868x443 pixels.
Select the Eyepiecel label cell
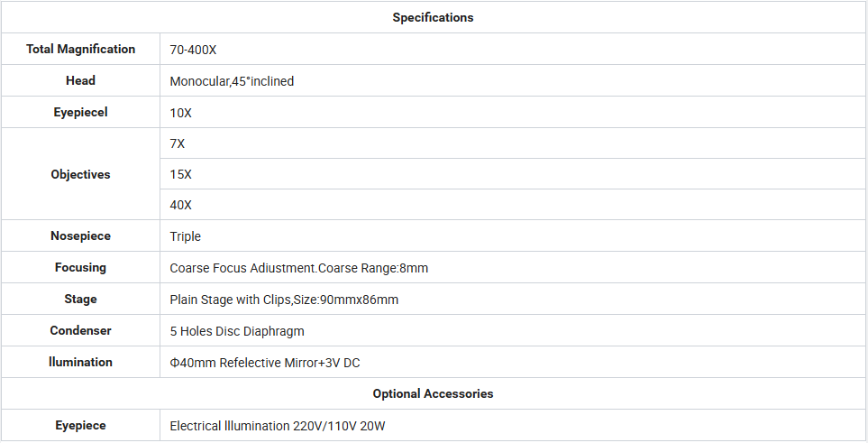pyautogui.click(x=81, y=112)
